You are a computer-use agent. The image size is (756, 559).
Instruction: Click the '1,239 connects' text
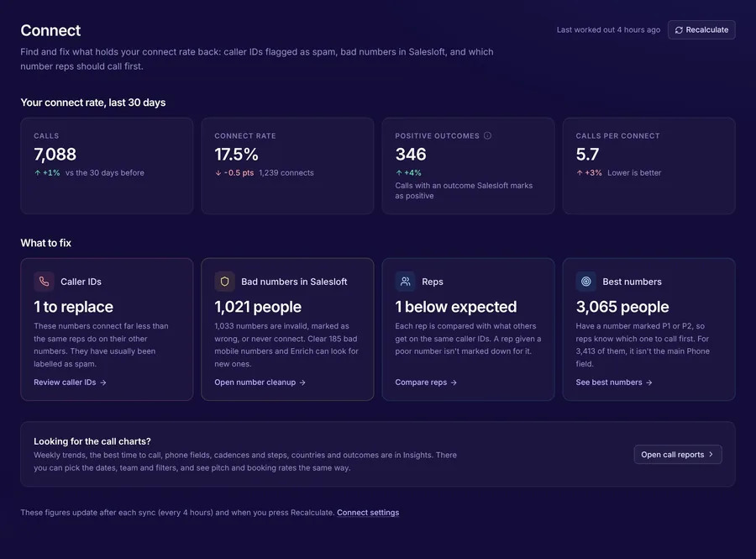[x=286, y=172]
